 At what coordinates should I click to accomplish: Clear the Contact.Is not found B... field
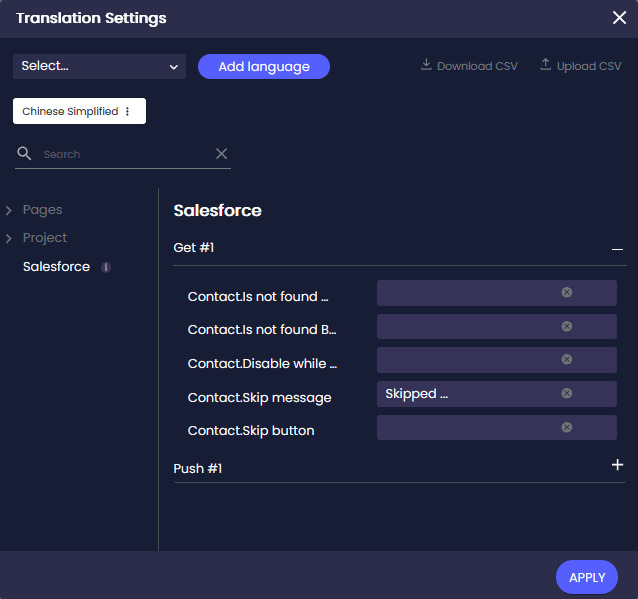(567, 326)
